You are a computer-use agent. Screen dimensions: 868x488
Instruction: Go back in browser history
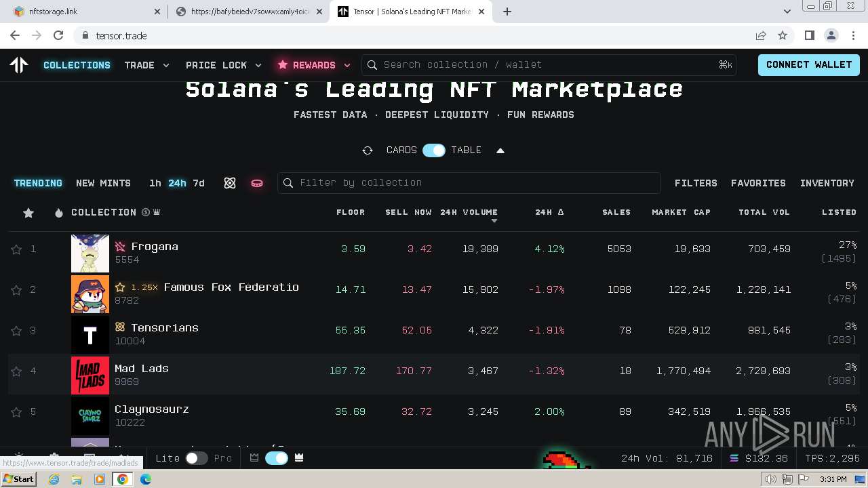point(15,35)
